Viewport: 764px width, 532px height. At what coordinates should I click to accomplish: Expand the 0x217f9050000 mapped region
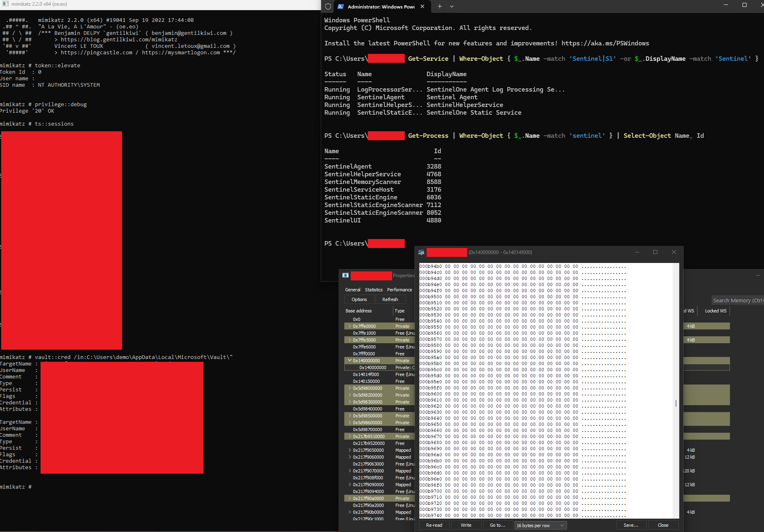(x=350, y=450)
